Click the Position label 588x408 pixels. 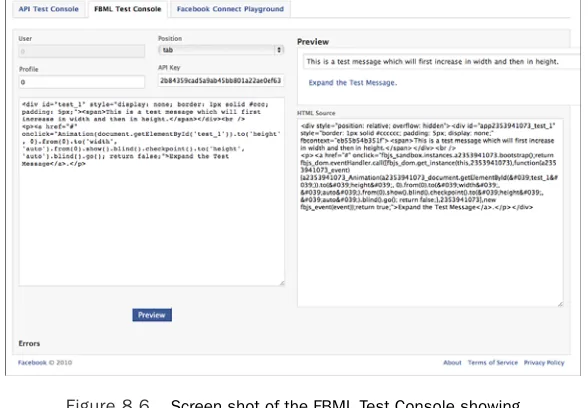(x=170, y=39)
